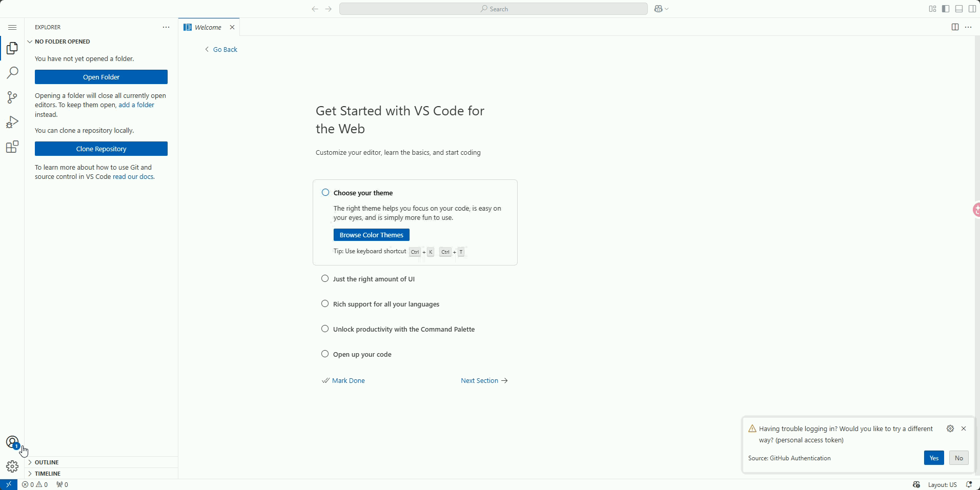
Task: Expand the Outline section
Action: point(47,462)
